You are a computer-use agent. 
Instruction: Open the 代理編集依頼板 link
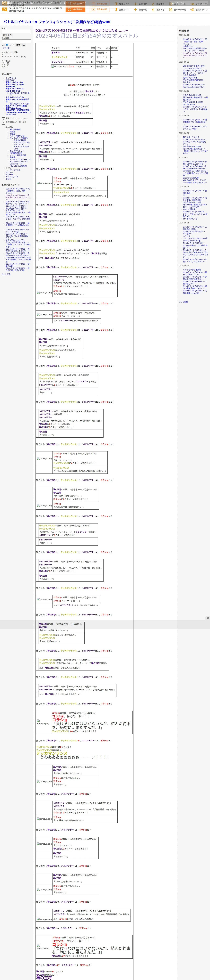(16, 153)
